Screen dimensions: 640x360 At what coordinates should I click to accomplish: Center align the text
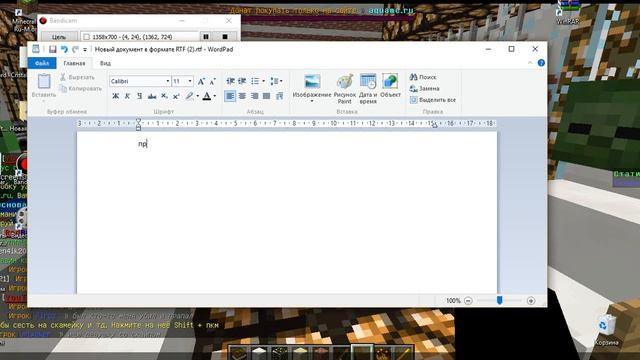click(242, 96)
